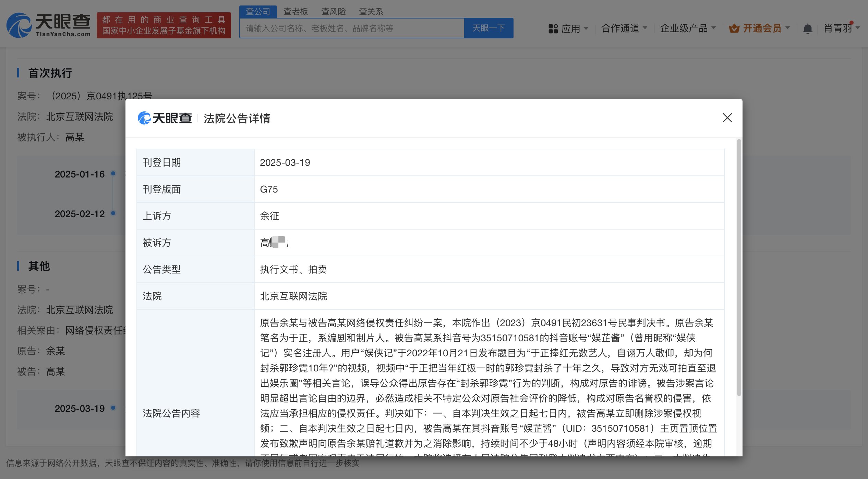The height and width of the screenshot is (479, 868).
Task: Click the disclaimer text at page bottom
Action: tap(183, 463)
